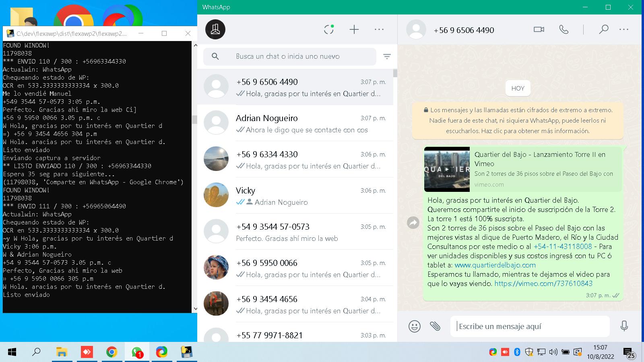Click the taskbar clock showing 15:07
This screenshot has height=362, width=644.
pyautogui.click(x=600, y=352)
